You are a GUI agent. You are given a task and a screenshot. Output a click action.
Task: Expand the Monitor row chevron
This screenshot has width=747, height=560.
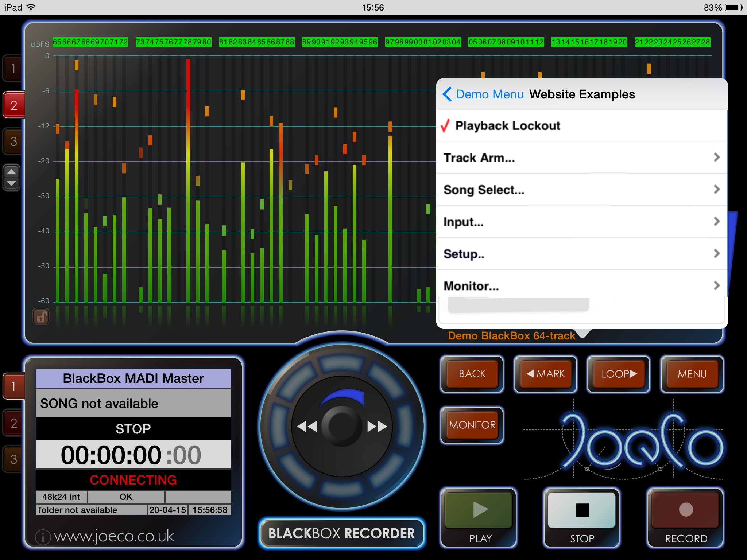point(716,285)
